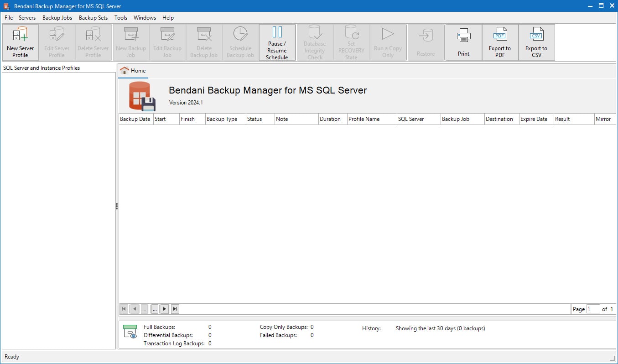
Task: Sort by the Result column header
Action: tap(574, 119)
